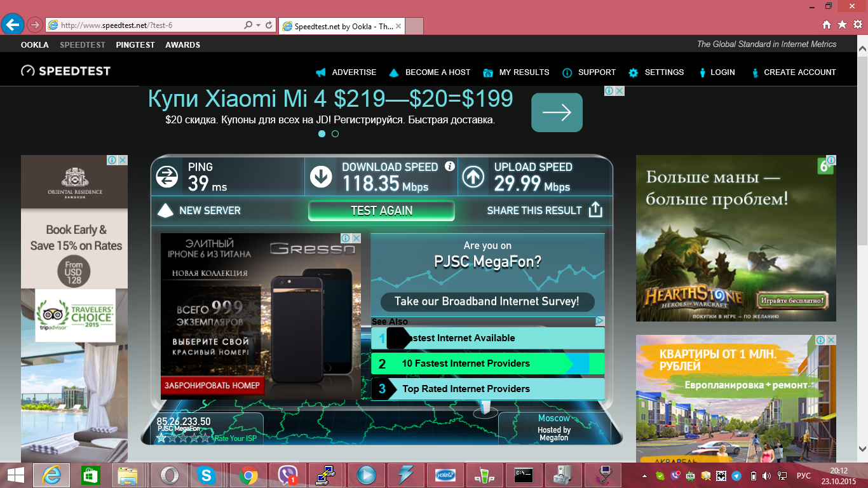Click SHARE THIS RESULT button
The height and width of the screenshot is (488, 868).
point(545,210)
